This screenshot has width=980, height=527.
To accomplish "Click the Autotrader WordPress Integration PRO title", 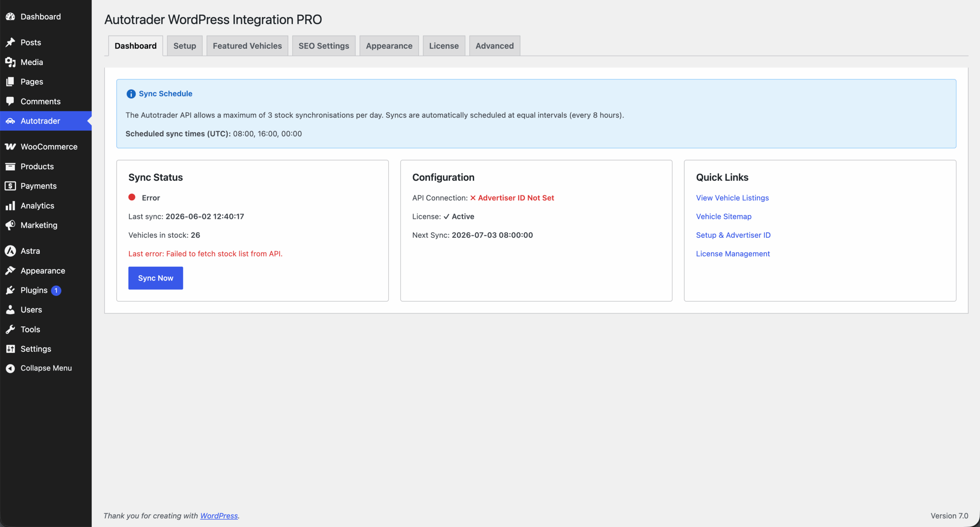I will coord(213,20).
